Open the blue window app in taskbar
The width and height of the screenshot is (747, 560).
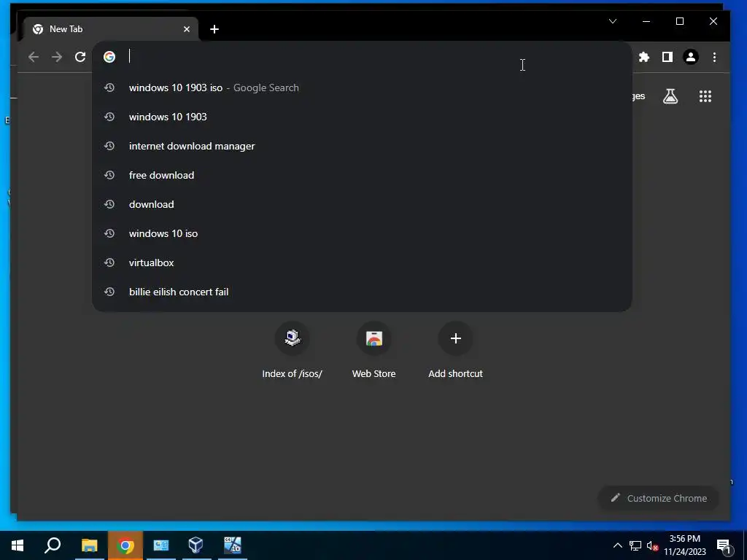tap(160, 545)
